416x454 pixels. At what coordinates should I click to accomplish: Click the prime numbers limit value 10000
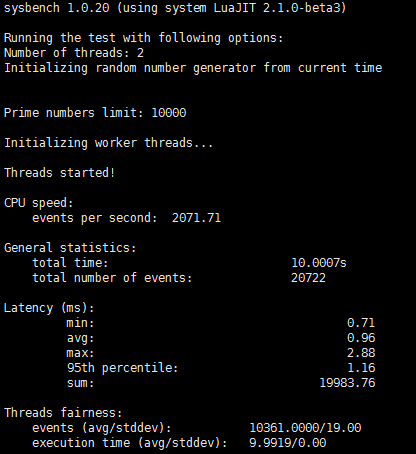pyautogui.click(x=169, y=113)
